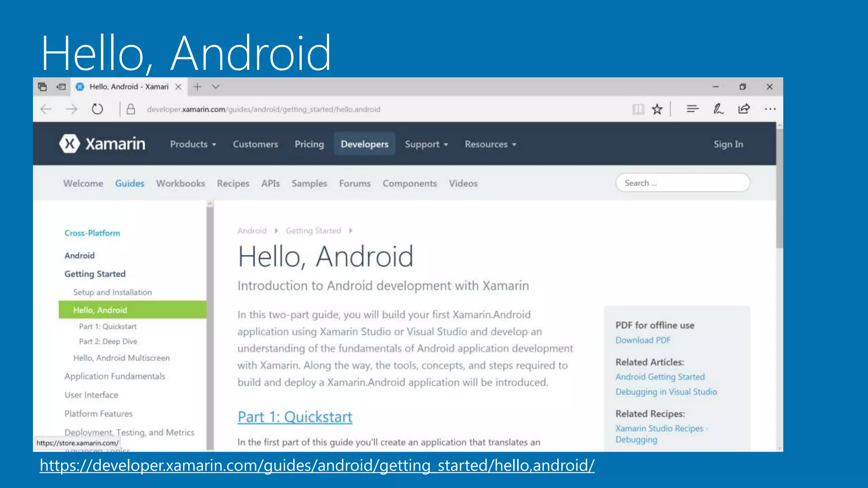Open the Customers menu item
Image resolution: width=868 pixels, height=488 pixels.
coord(256,144)
